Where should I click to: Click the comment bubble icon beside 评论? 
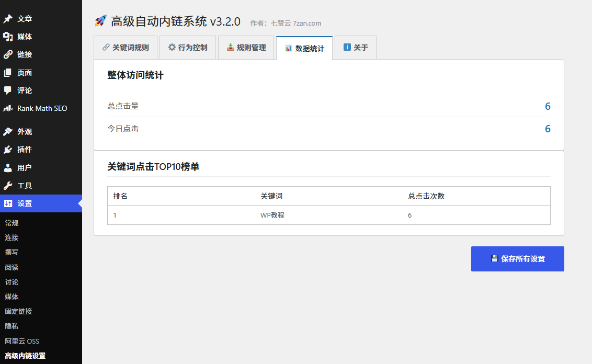coord(8,90)
